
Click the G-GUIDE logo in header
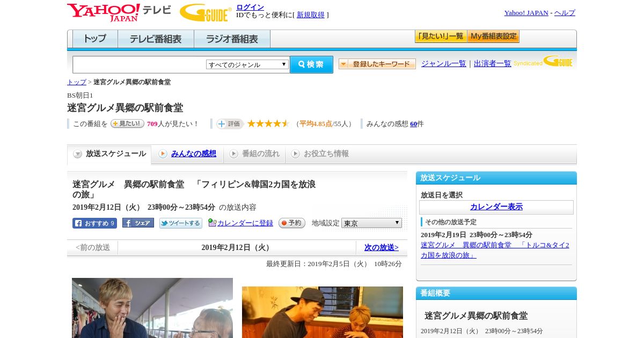[x=206, y=12]
